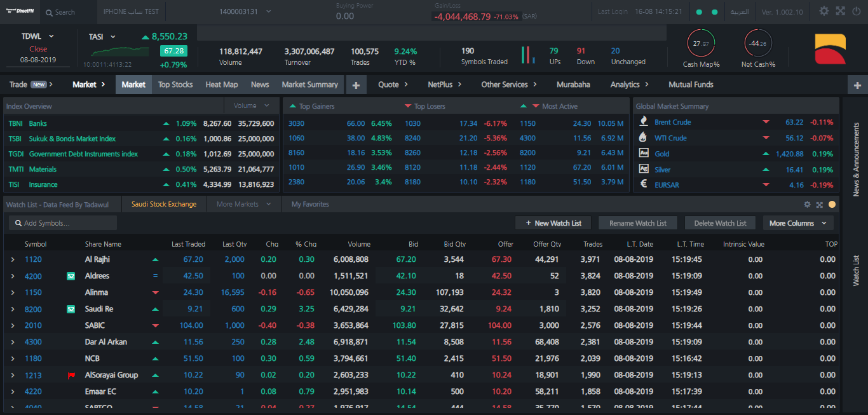This screenshot has width=868, height=415.
Task: Click the power logout icon
Action: pos(857,11)
